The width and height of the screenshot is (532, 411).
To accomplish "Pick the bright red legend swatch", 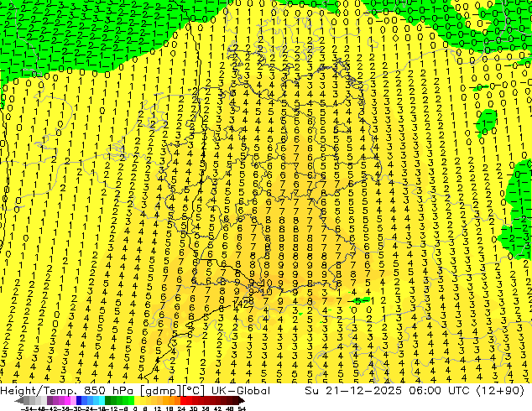I will pos(183,400).
